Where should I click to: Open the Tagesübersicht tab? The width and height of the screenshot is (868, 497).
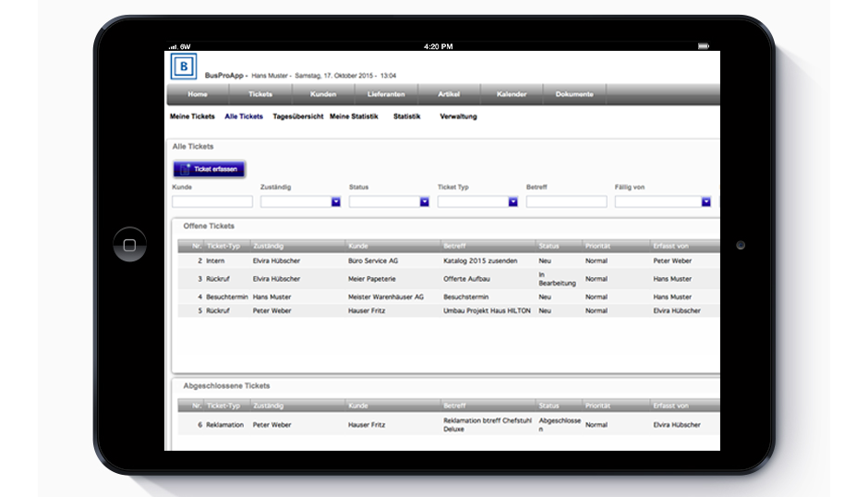click(x=297, y=116)
